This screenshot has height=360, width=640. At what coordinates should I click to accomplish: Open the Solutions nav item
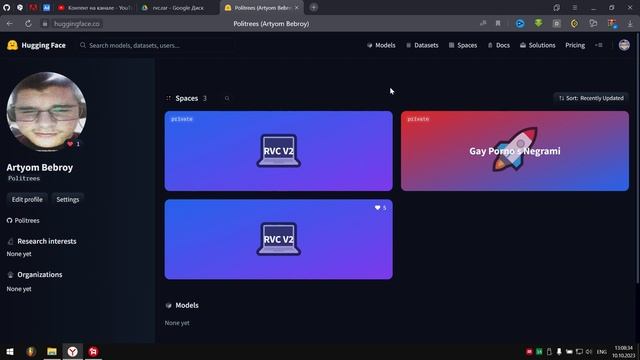click(538, 45)
